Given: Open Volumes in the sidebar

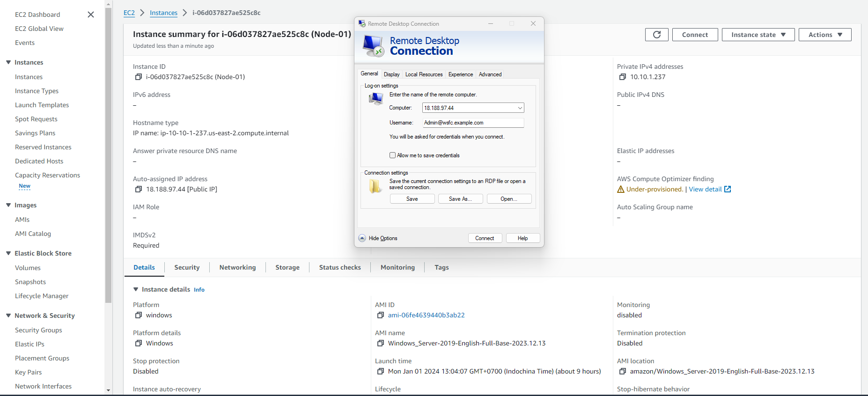Looking at the screenshot, I should (28, 268).
